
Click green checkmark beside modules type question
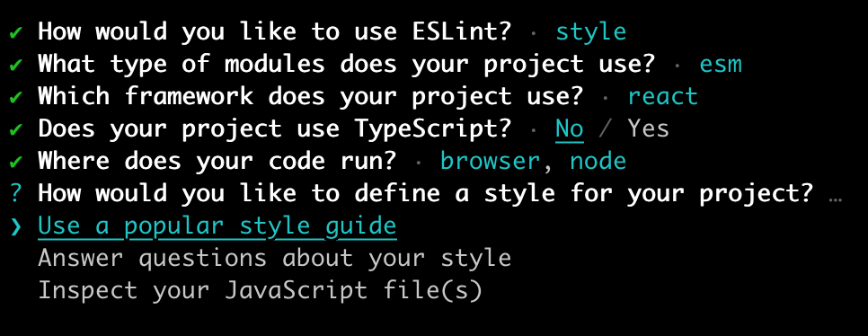[16, 65]
